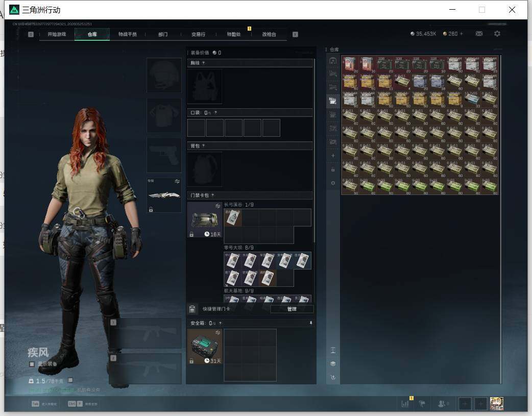Click the first team invite plus slot
This screenshot has height=416, width=532.
click(x=465, y=404)
